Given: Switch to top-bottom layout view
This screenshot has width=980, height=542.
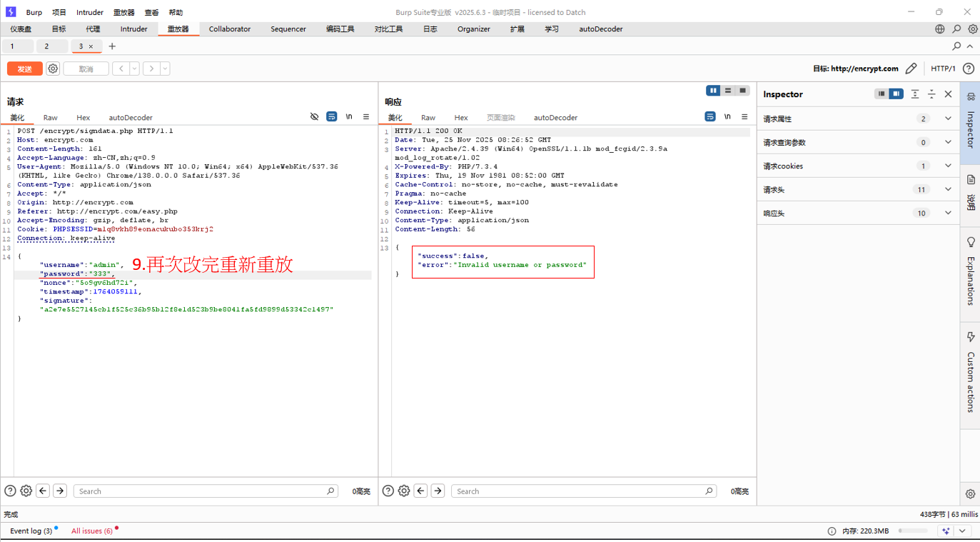Looking at the screenshot, I should coord(728,91).
